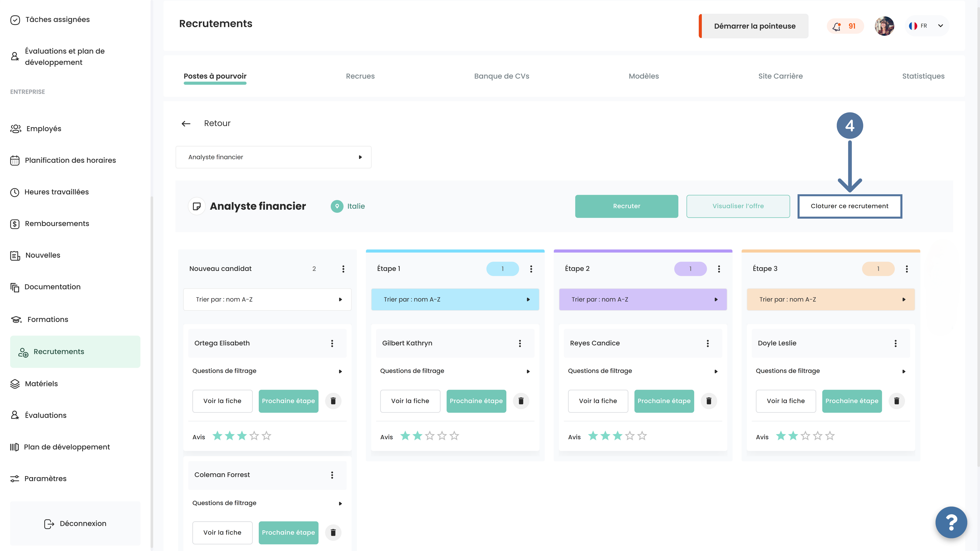Open Paramètres in sidebar
This screenshot has height=551, width=980.
pyautogui.click(x=38, y=479)
